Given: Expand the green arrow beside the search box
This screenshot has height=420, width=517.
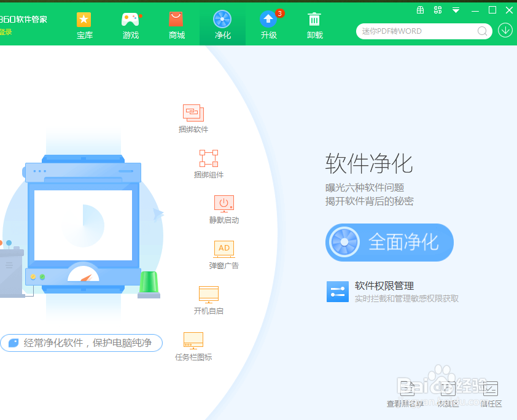Looking at the screenshot, I should point(505,31).
